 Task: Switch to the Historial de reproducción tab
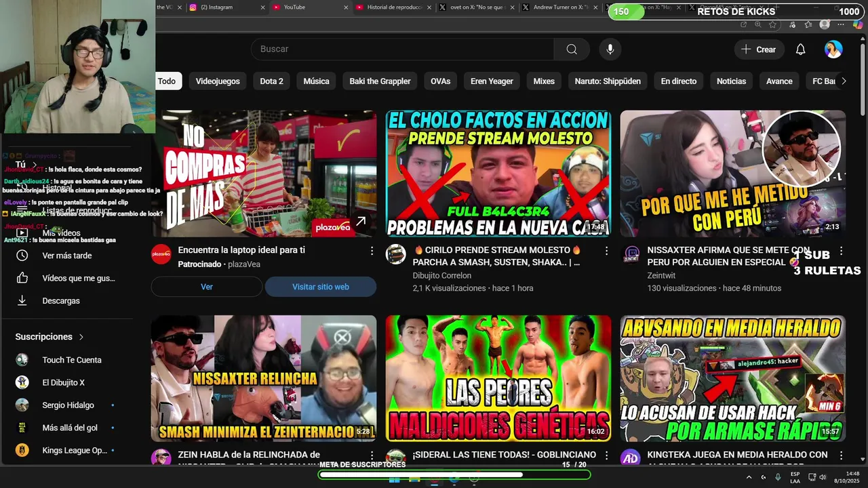click(393, 7)
